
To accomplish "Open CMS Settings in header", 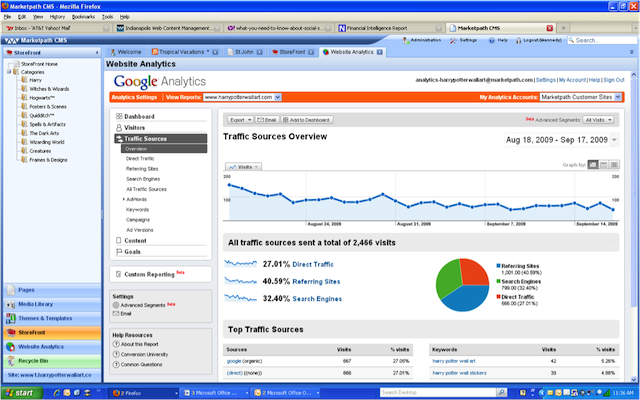I will point(464,40).
